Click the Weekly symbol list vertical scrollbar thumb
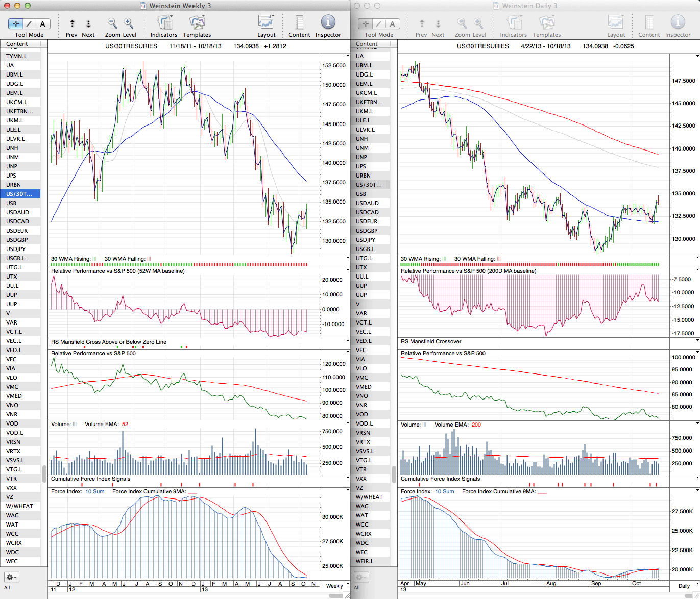700x599 pixels. pos(44,473)
